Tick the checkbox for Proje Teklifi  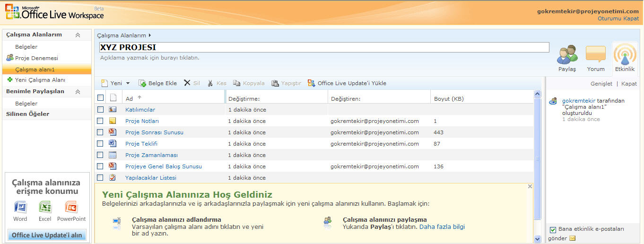tap(100, 144)
